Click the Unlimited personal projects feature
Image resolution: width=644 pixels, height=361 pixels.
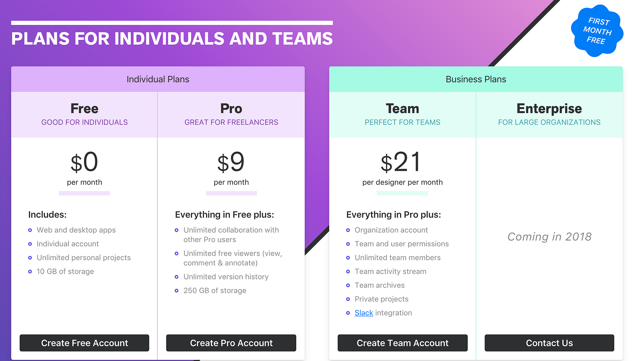click(x=84, y=258)
